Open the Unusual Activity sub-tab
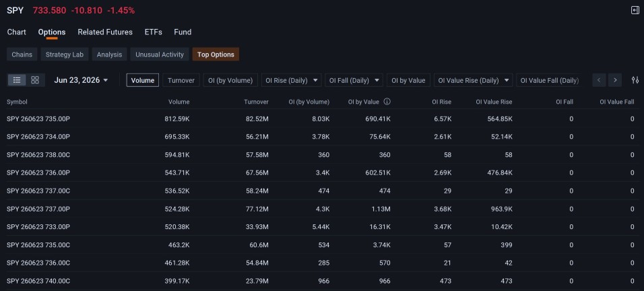The width and height of the screenshot is (644, 291). pyautogui.click(x=160, y=55)
